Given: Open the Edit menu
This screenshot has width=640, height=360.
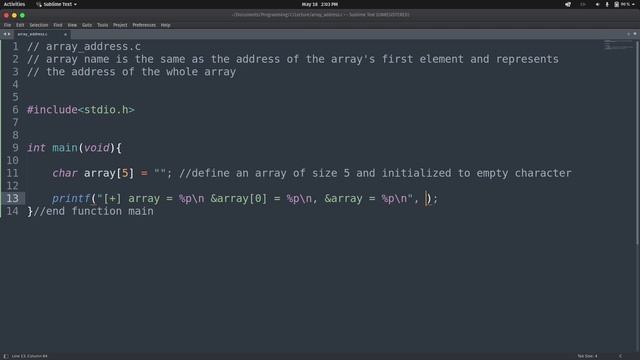Looking at the screenshot, I should pos(20,25).
